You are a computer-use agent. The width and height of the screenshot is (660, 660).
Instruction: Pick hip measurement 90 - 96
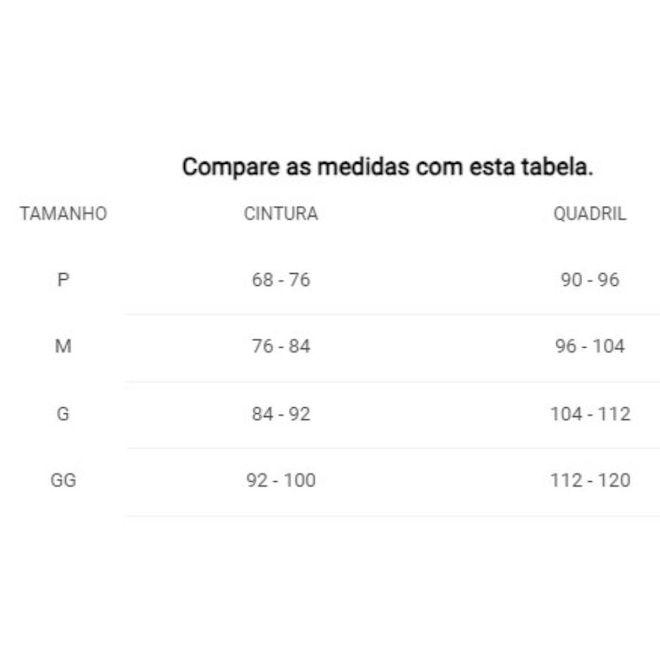tap(590, 280)
